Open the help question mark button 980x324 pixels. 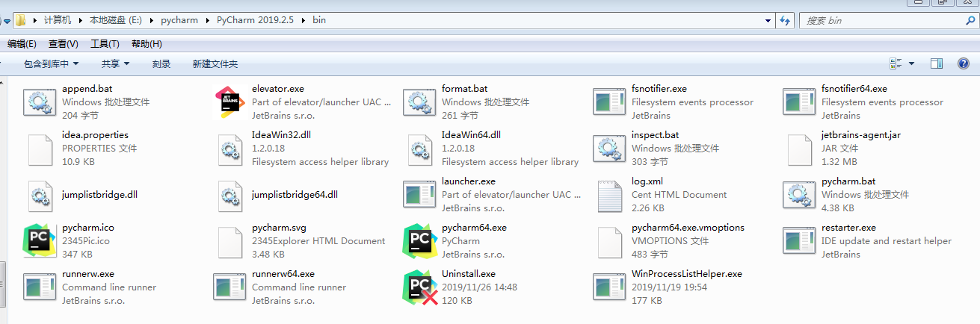click(x=964, y=64)
